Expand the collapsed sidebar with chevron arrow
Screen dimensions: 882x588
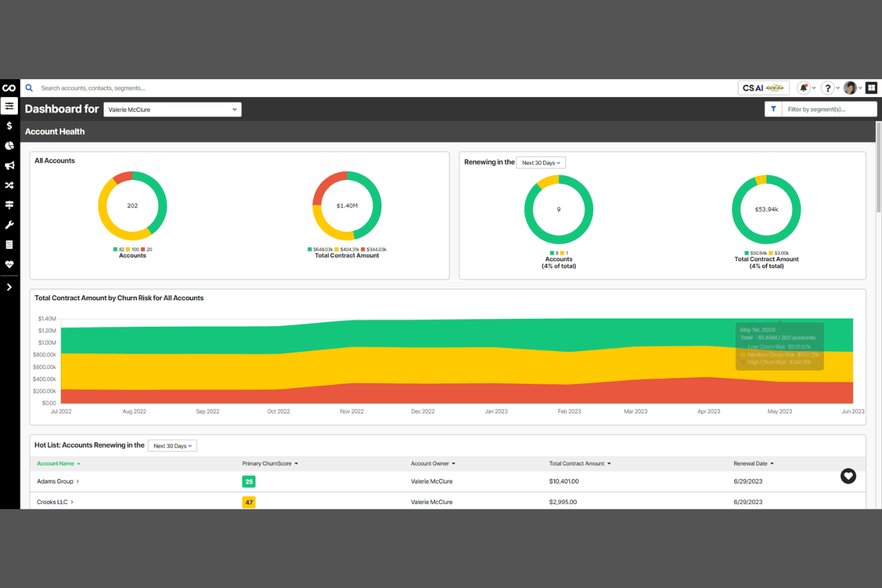[9, 287]
